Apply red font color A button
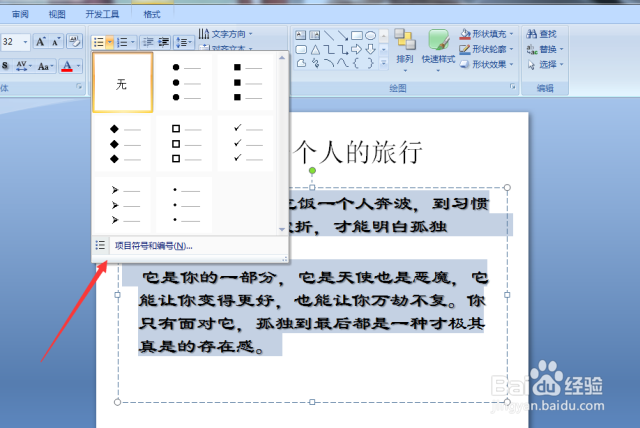 pos(67,66)
